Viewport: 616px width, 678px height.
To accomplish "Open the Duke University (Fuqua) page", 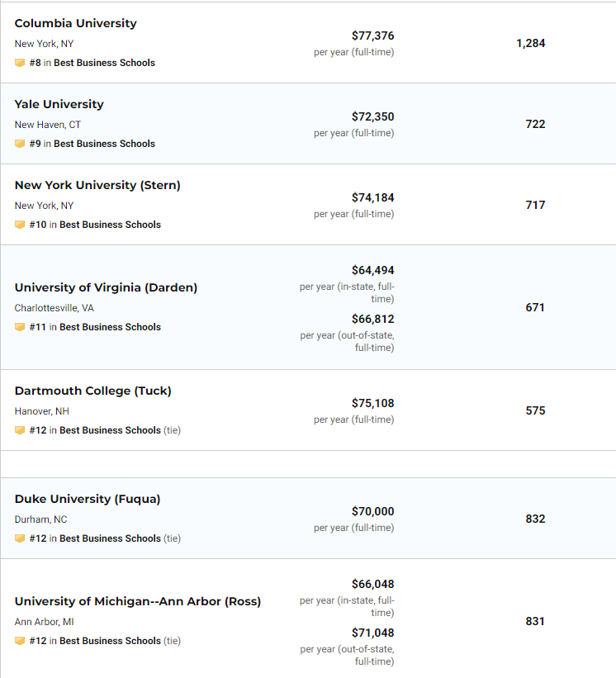I will pos(88,499).
